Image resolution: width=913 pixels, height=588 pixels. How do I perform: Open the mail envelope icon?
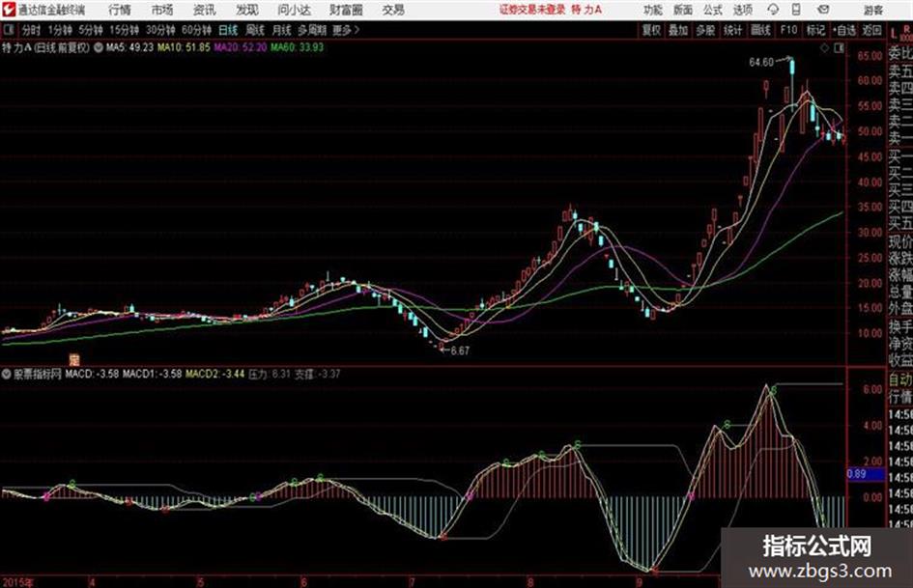(x=823, y=10)
